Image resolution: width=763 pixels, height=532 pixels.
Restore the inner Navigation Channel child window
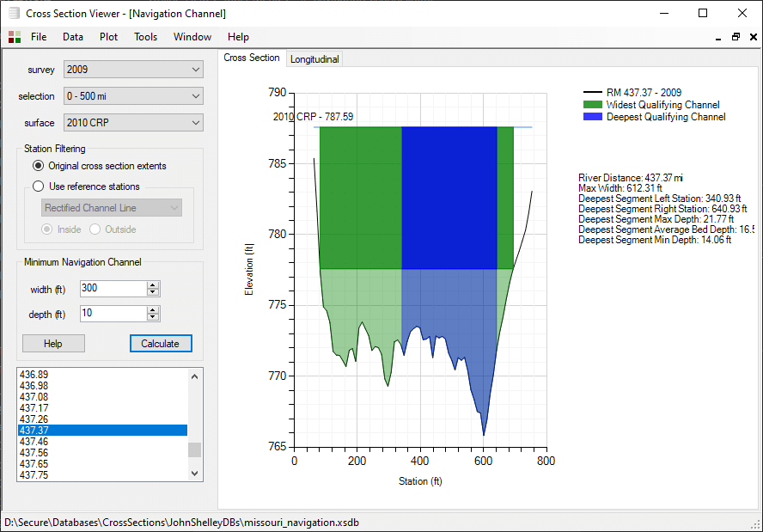coord(736,37)
